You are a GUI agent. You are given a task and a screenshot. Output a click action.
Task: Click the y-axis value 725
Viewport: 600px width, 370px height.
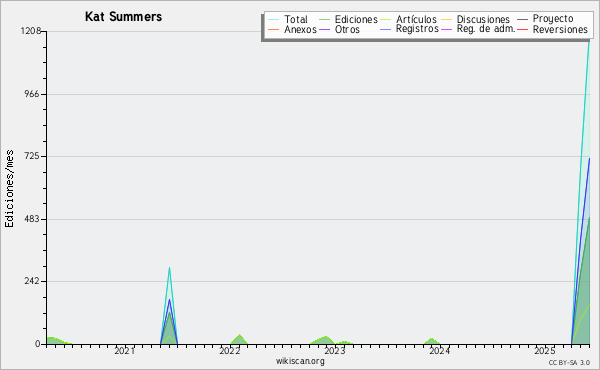coord(32,156)
